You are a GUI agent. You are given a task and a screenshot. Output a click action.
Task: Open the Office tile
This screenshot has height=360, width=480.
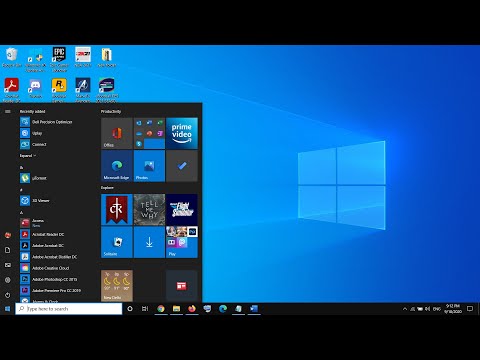coord(117,133)
